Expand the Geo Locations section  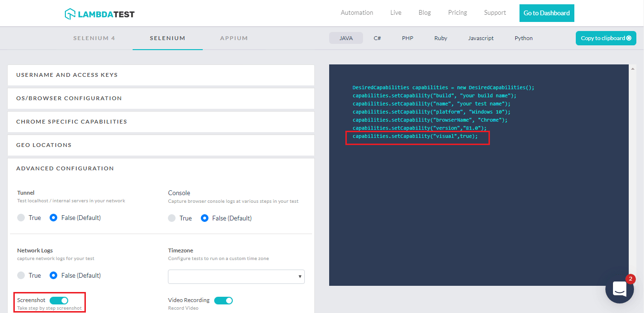tap(161, 145)
